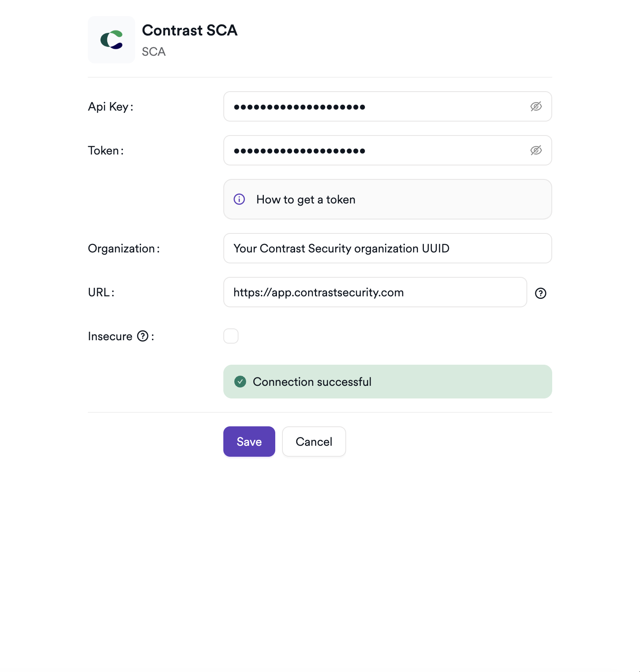
Task: Cancel the integration configuration
Action: click(314, 442)
